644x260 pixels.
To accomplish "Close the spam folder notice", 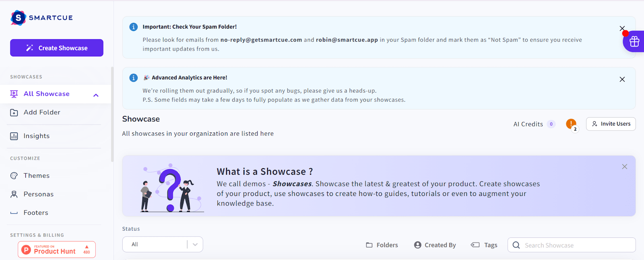I will (622, 29).
